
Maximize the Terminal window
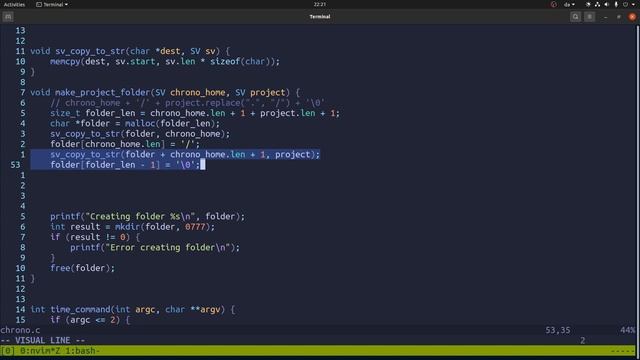pos(619,17)
